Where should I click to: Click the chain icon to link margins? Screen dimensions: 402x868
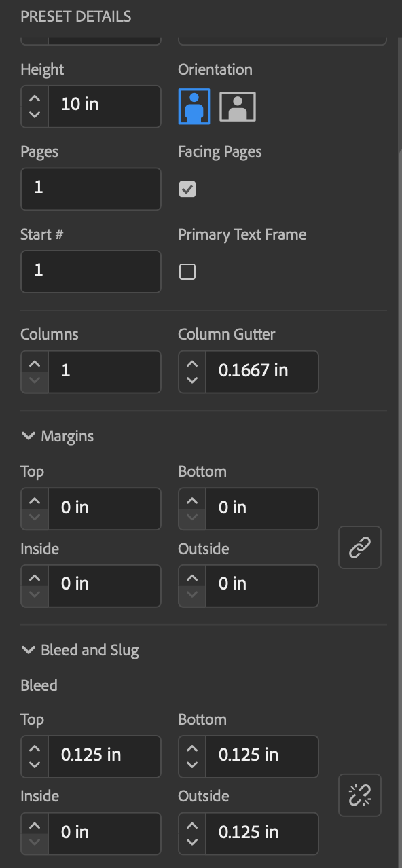coord(359,547)
